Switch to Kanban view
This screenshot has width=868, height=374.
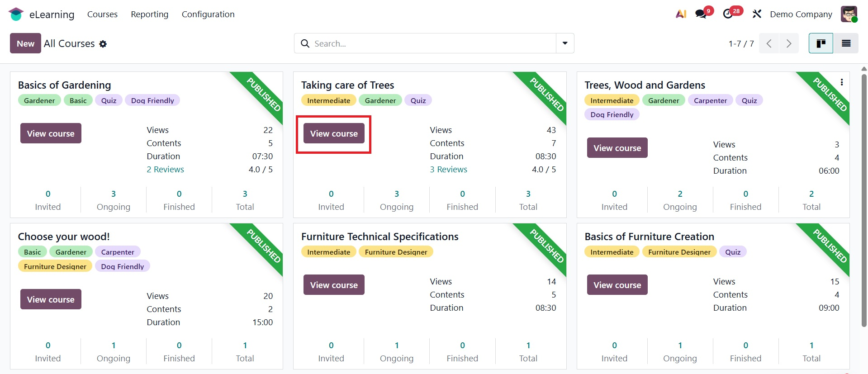[821, 43]
